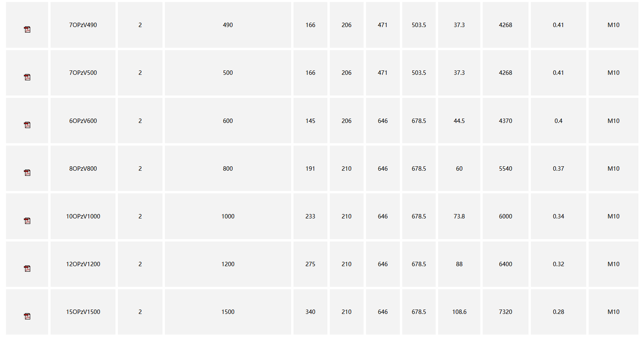Select the 6OPzV600 model cell
Viewport: 644px width, 337px height.
[x=83, y=121]
